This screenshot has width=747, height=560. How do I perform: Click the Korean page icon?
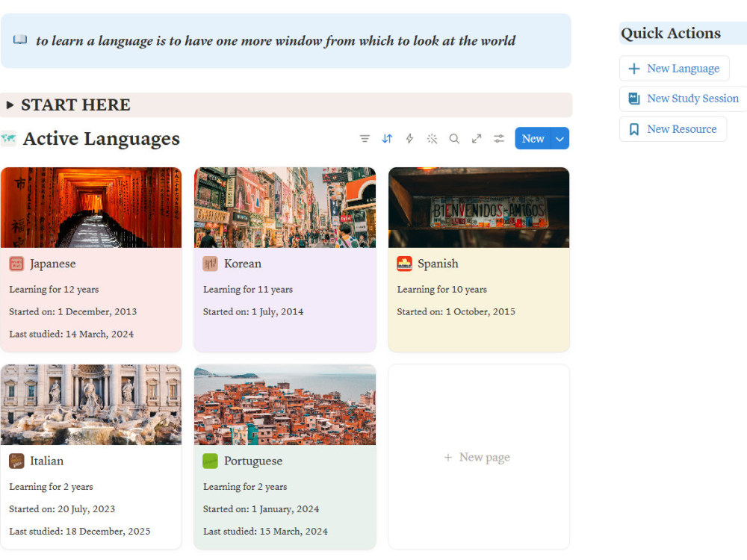pos(210,264)
